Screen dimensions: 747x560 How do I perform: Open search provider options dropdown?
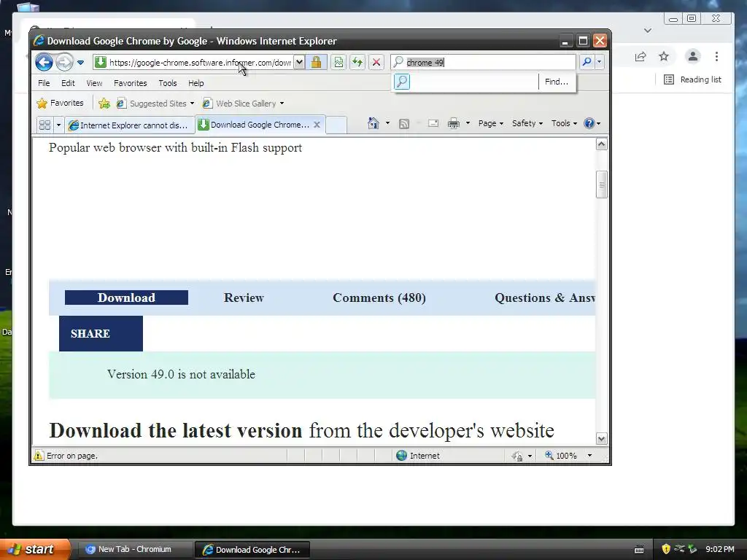pyautogui.click(x=600, y=62)
